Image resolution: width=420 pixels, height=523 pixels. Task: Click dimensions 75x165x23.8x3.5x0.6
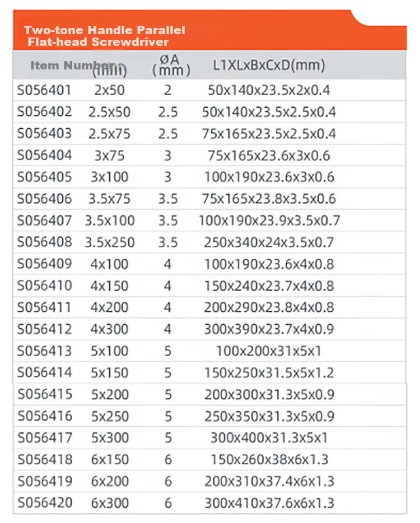[269, 199]
